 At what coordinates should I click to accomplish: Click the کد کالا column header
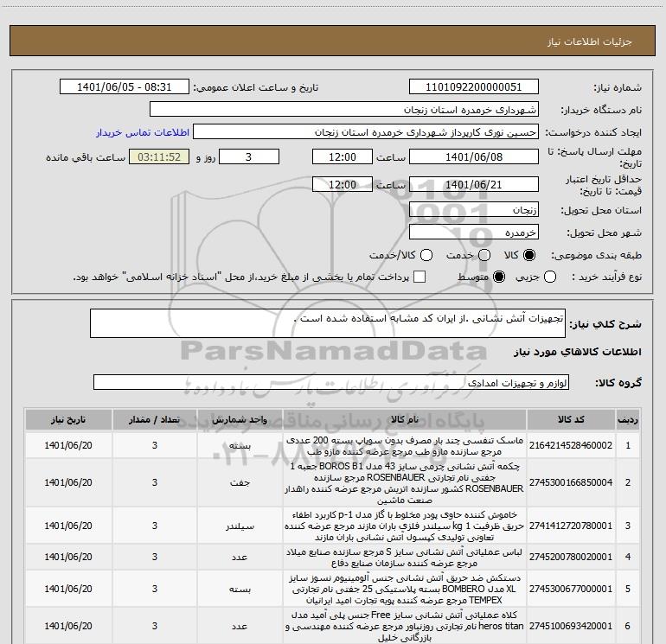(571, 420)
